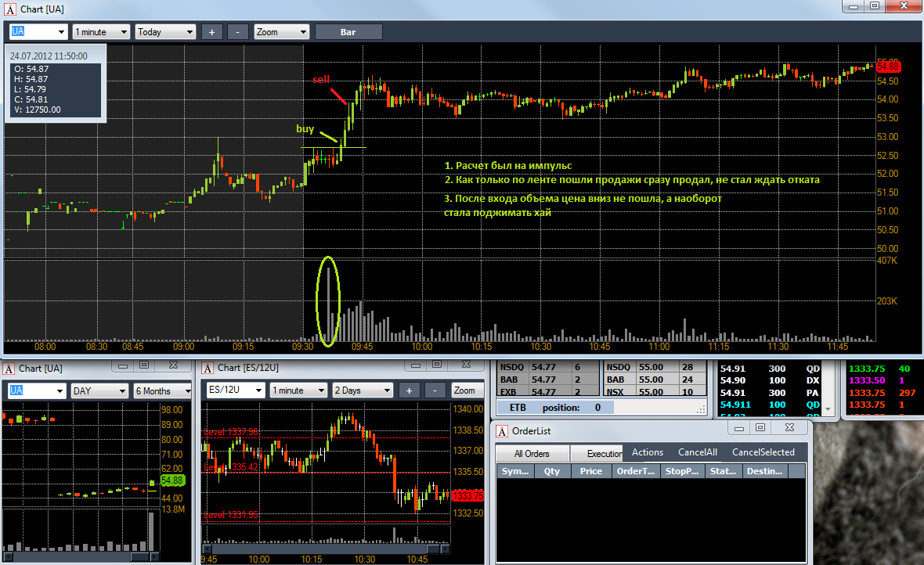Open the 6 Months range dropdown
924x565 pixels.
coord(163,390)
